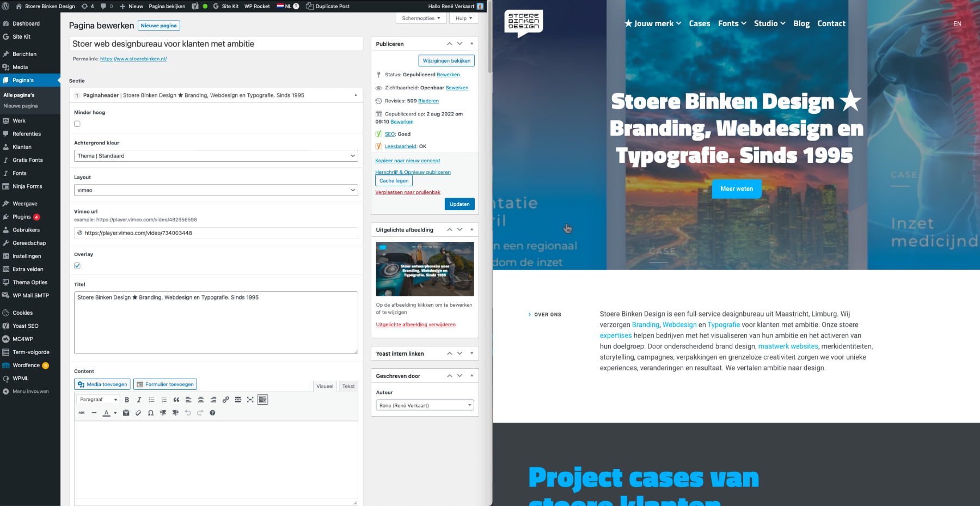Insert Read More tag

pos(238,400)
